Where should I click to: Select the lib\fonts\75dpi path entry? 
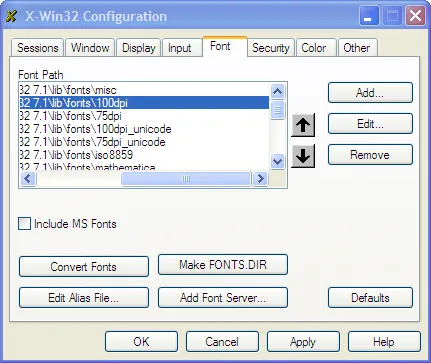(x=144, y=116)
